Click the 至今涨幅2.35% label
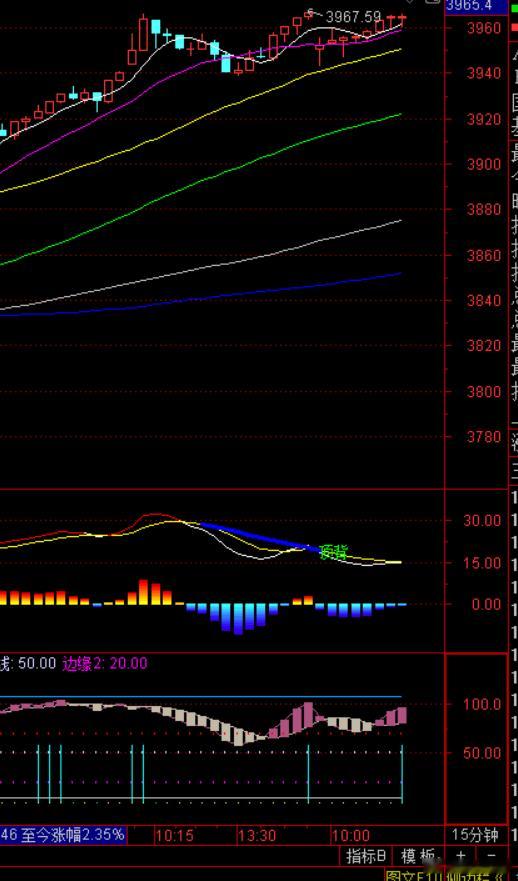 point(72,834)
